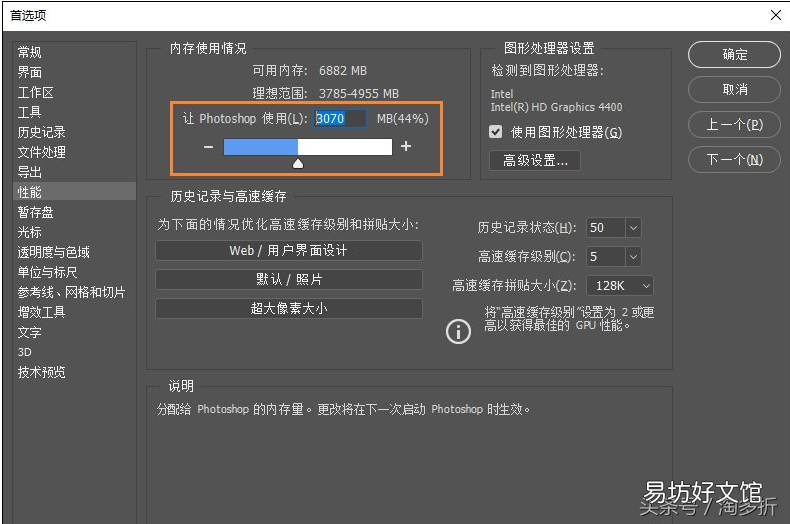Image resolution: width=790 pixels, height=524 pixels.
Task: Click the memory usage slider bar
Action: click(x=308, y=147)
